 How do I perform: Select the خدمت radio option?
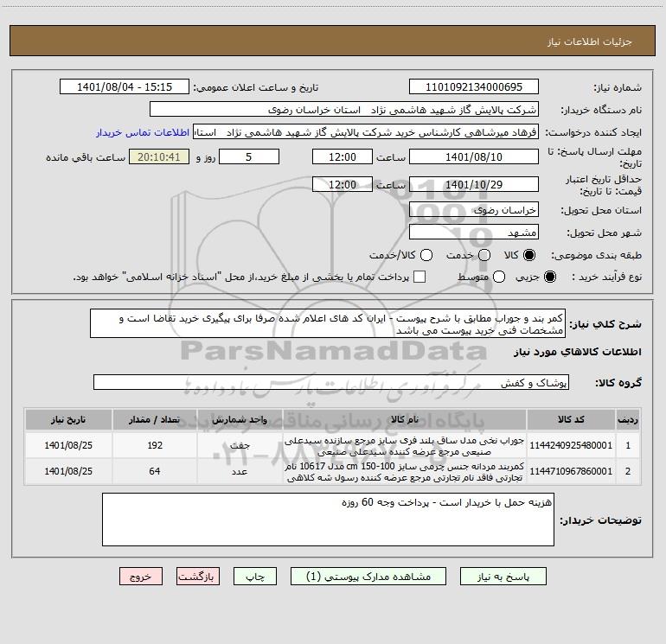[x=483, y=256]
